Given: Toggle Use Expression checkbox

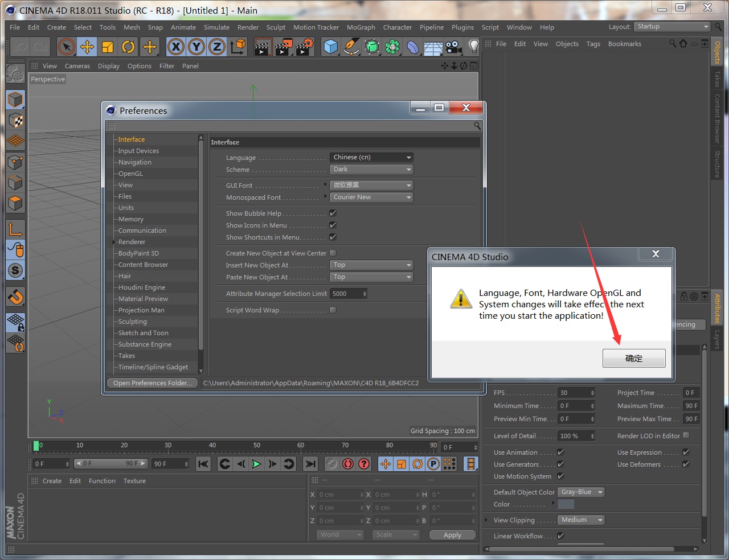Looking at the screenshot, I should (686, 452).
